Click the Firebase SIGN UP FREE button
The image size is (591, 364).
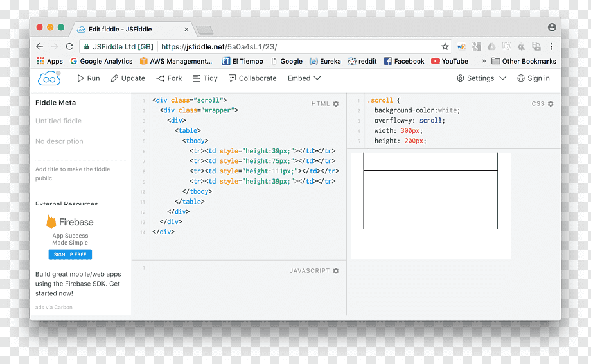tap(70, 255)
